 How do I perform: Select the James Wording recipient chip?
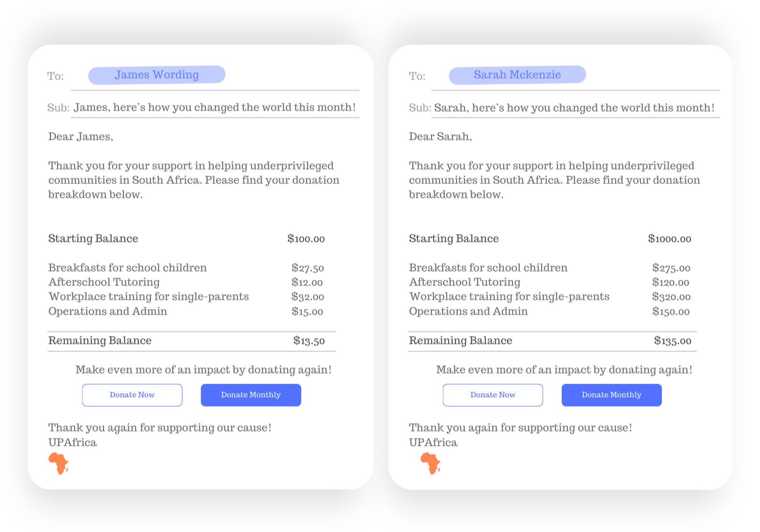point(157,75)
